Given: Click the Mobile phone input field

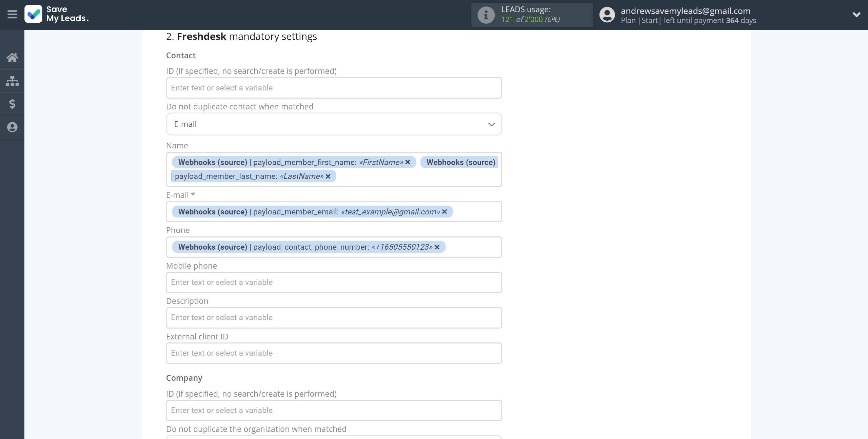Looking at the screenshot, I should point(334,282).
